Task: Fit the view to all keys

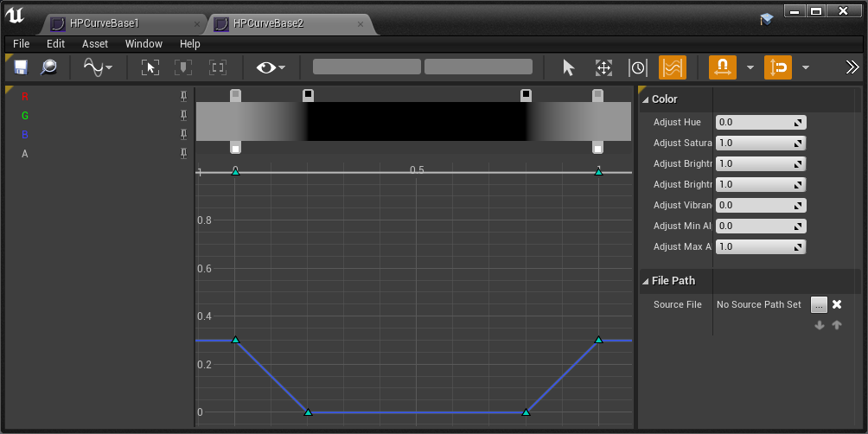Action: tap(150, 67)
